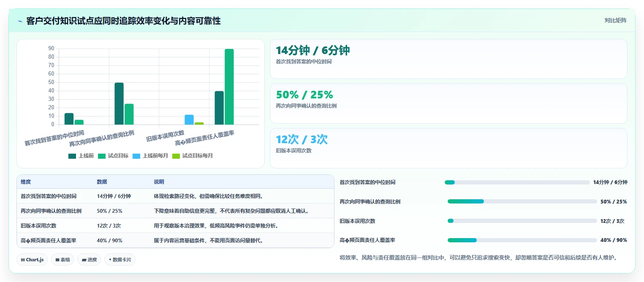Click the tallest 试点目标 bar at 90
This screenshot has width=644, height=282.
click(x=229, y=87)
